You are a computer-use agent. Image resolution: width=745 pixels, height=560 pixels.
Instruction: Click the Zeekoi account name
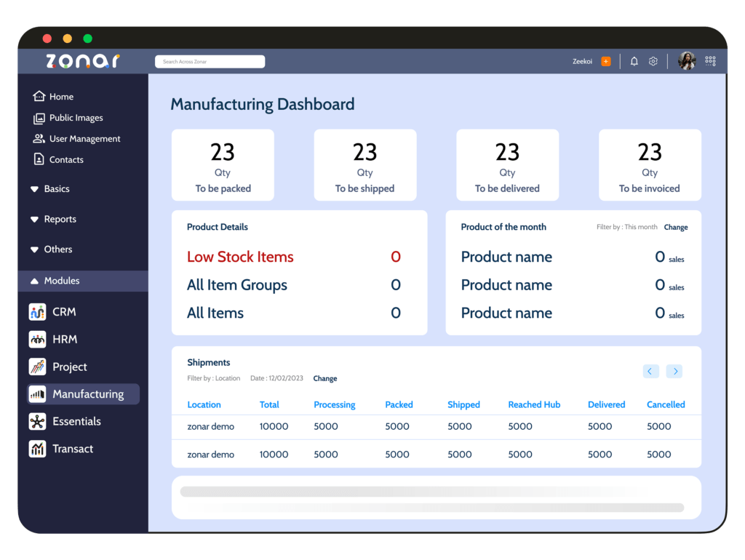pyautogui.click(x=582, y=61)
